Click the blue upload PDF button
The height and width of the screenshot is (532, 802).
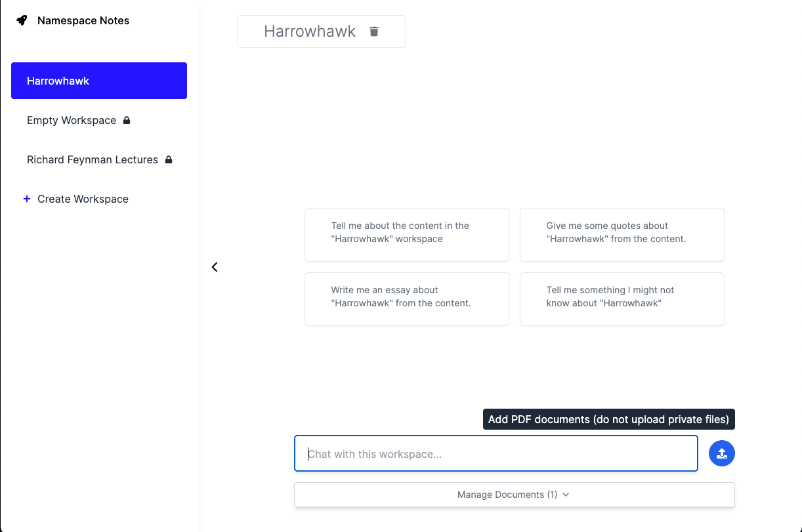tap(721, 453)
